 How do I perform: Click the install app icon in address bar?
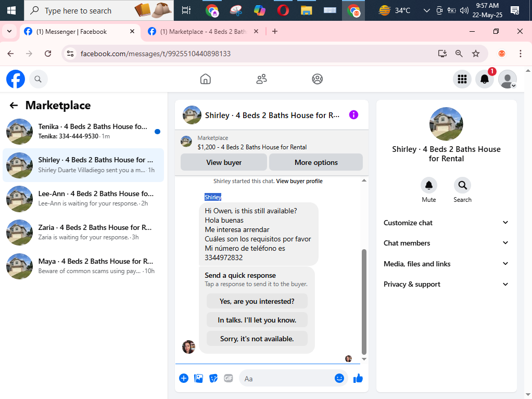click(442, 54)
